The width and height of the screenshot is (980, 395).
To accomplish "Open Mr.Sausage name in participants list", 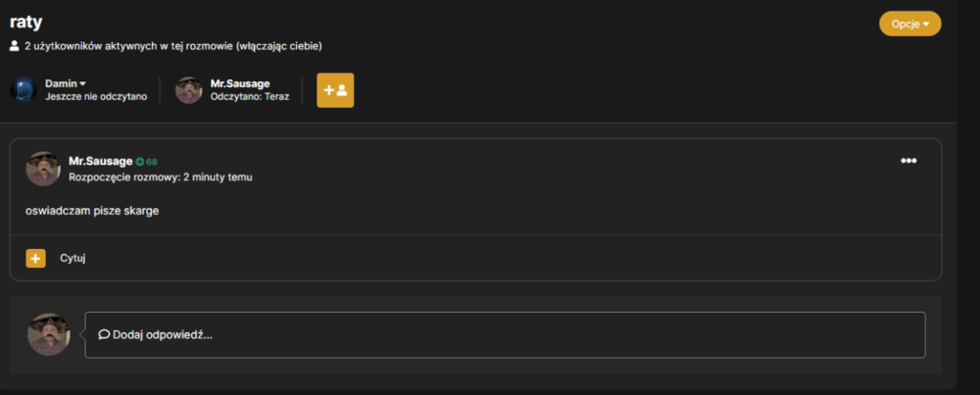I will (x=240, y=83).
